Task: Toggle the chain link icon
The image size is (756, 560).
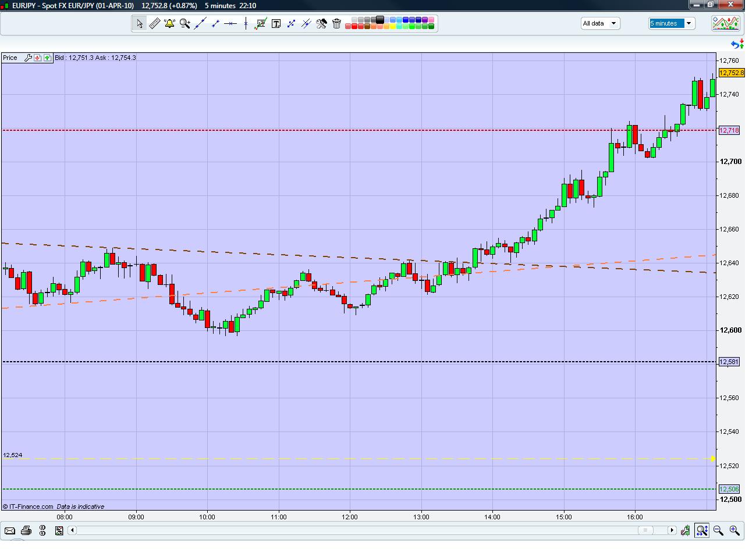Action: click(42, 530)
